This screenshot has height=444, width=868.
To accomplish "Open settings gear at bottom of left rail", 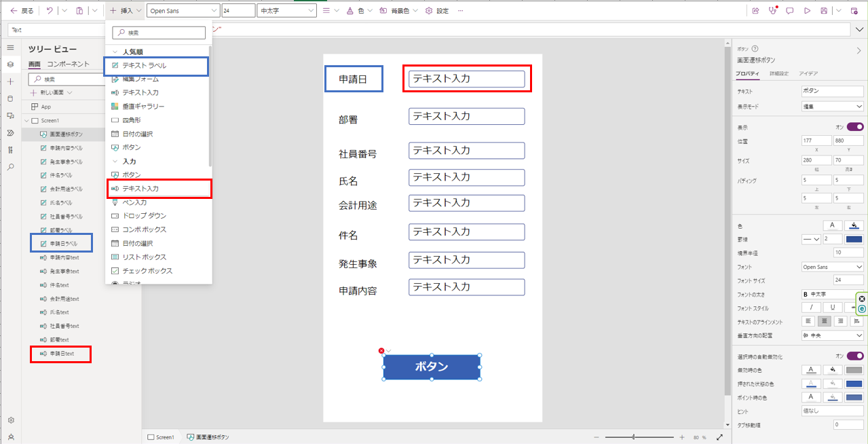I will (10, 420).
